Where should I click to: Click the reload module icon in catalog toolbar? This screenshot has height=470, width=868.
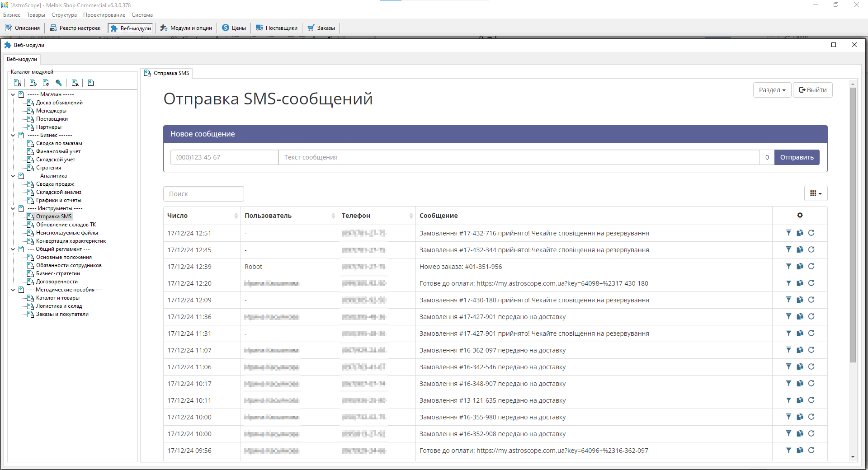click(x=46, y=83)
